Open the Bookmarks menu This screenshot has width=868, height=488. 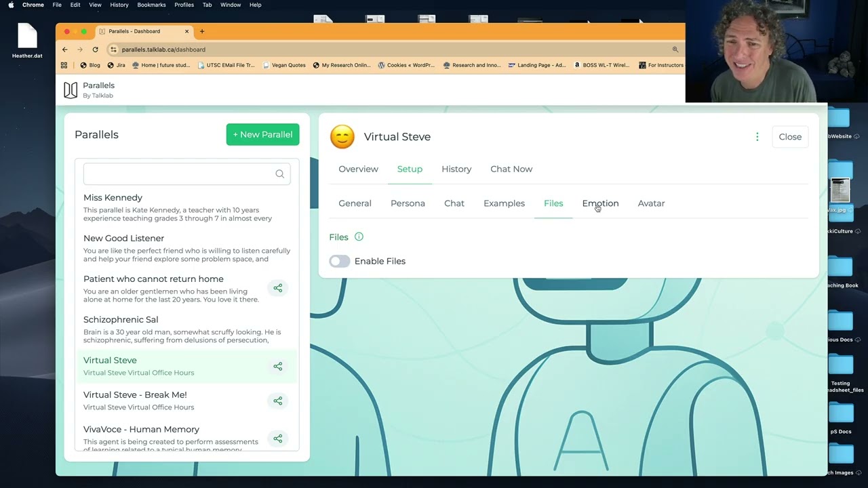pyautogui.click(x=151, y=5)
